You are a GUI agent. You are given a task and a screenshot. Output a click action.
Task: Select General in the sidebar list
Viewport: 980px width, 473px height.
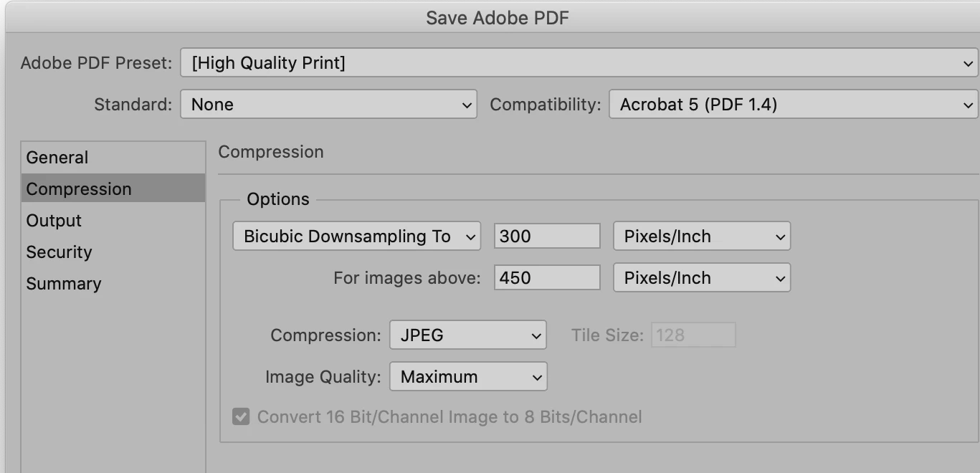tap(57, 158)
